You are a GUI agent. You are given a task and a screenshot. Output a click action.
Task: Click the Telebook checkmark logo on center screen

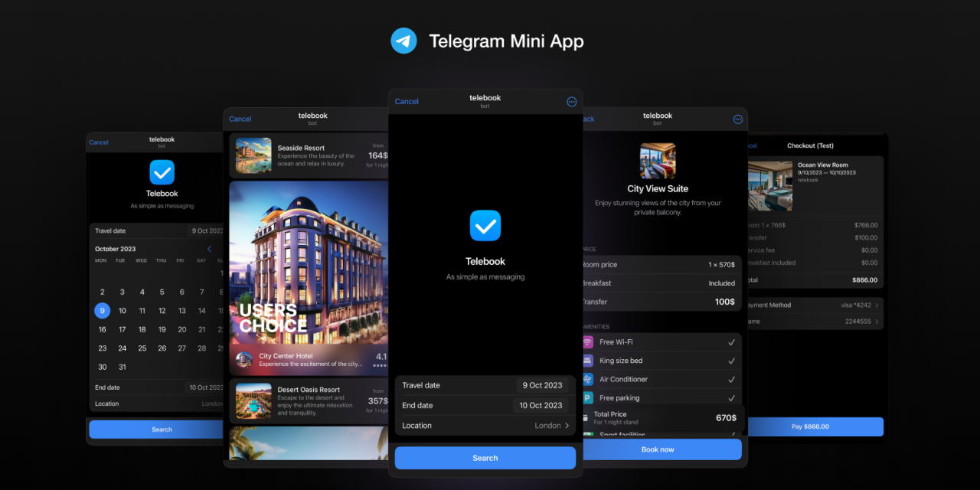point(485,226)
